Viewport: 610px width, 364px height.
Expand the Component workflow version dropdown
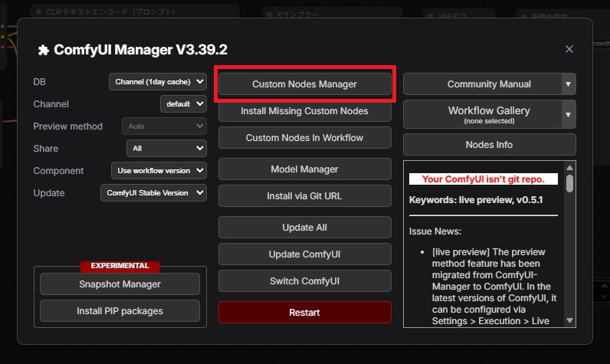(x=159, y=170)
